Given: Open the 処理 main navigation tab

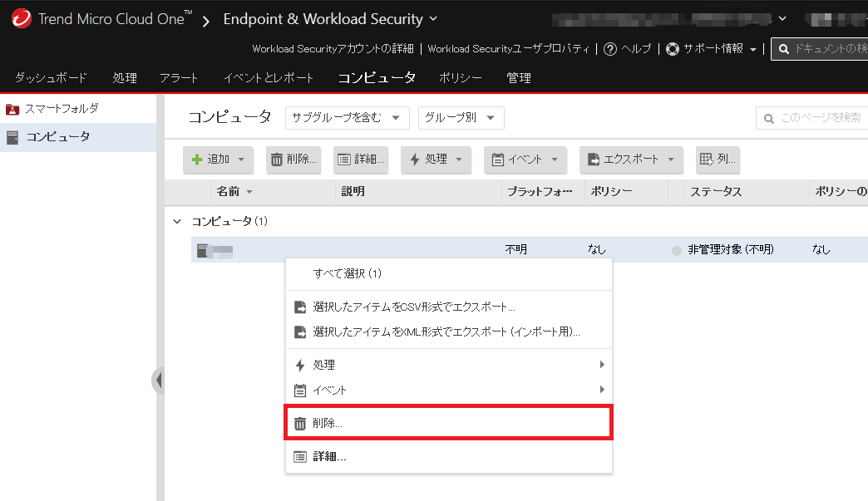Looking at the screenshot, I should (x=125, y=78).
